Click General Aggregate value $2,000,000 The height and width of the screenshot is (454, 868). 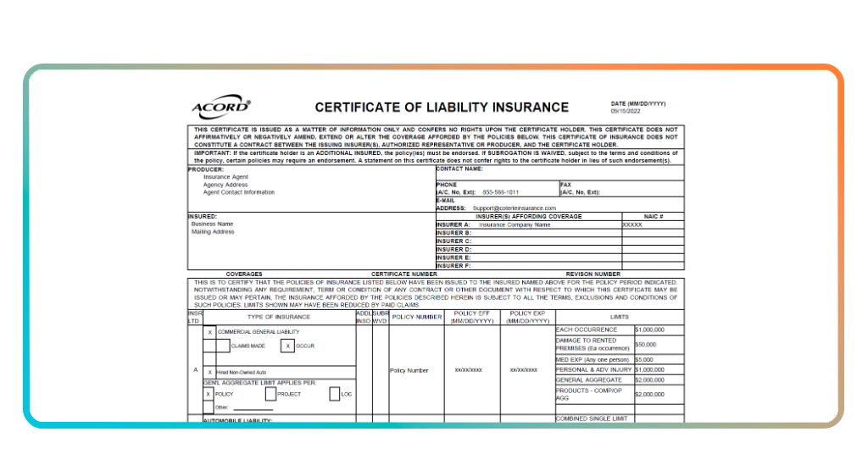pos(650,380)
